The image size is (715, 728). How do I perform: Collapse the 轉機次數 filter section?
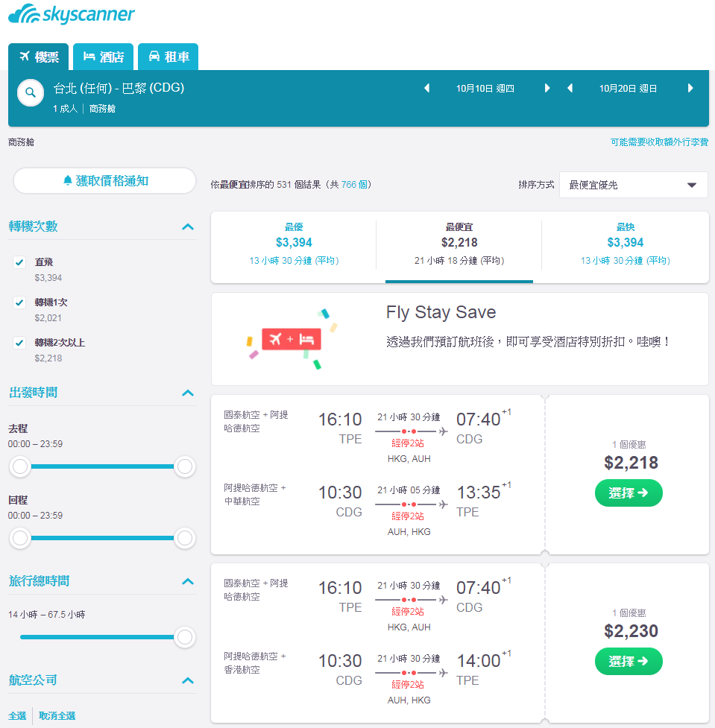click(188, 227)
